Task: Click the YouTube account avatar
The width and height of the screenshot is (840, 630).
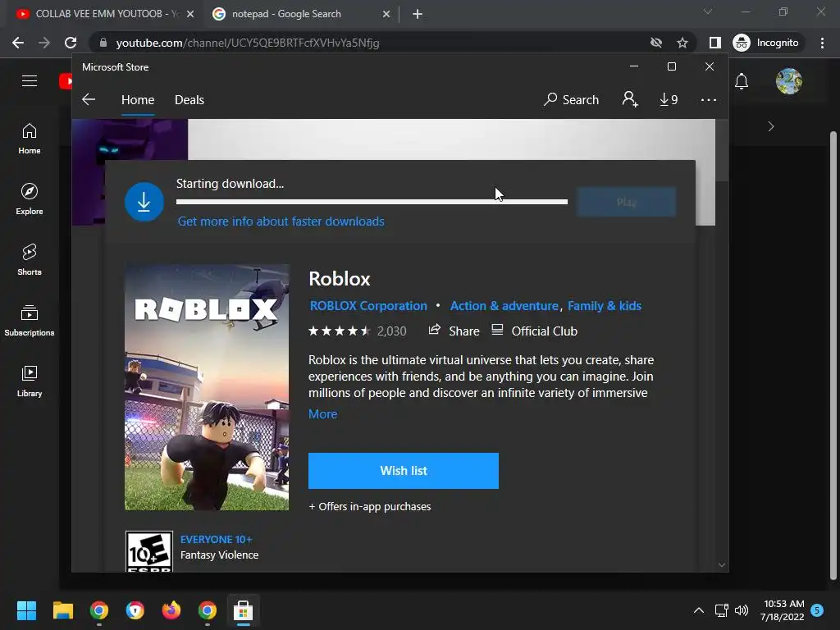Action: coord(788,81)
